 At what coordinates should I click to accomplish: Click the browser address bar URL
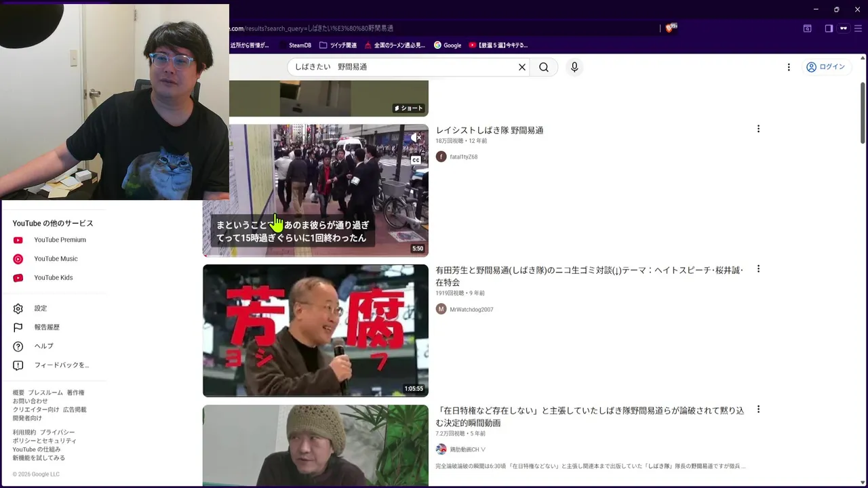(x=312, y=28)
